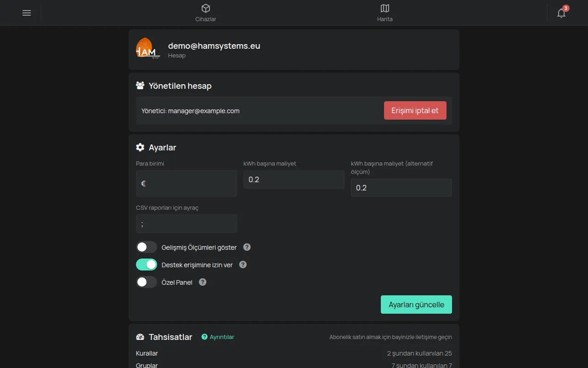
Task: Open the Cihazlar tab
Action: [206, 13]
